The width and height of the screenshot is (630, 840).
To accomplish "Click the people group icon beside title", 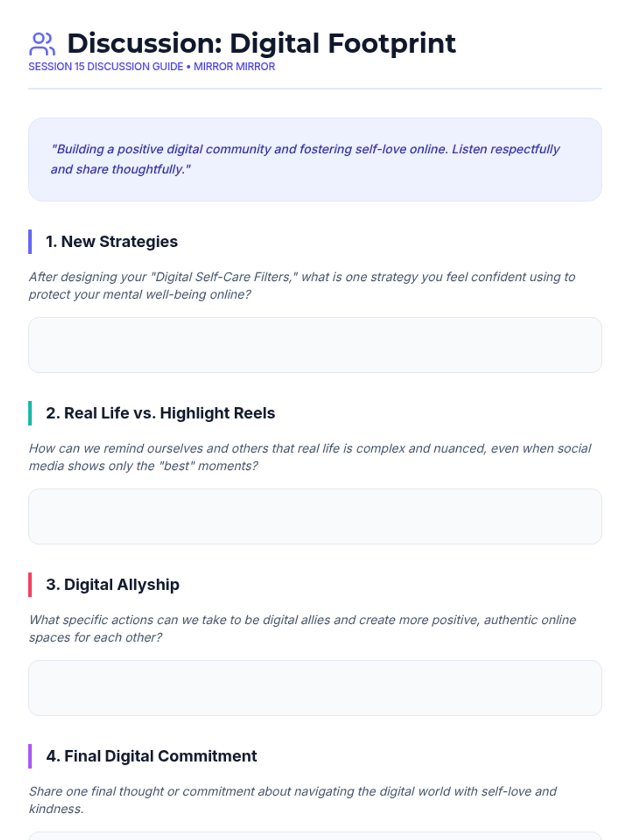I will pyautogui.click(x=42, y=44).
